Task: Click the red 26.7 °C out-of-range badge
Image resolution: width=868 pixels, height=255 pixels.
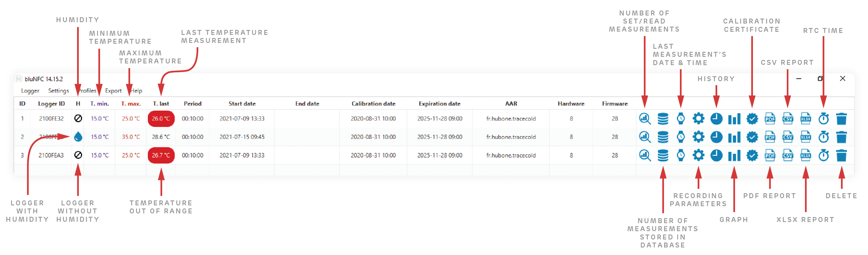Action: pos(161,155)
